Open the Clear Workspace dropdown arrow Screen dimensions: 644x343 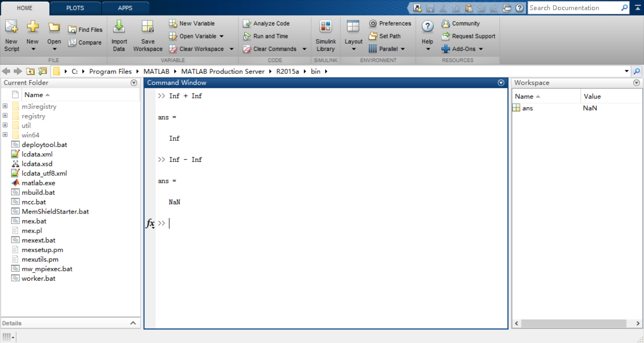[x=232, y=49]
